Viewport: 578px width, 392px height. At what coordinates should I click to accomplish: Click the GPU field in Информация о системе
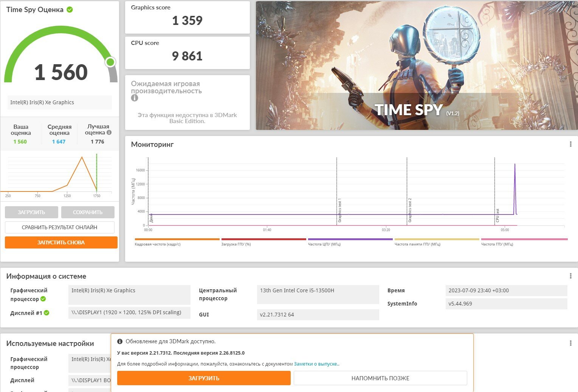pos(129,295)
